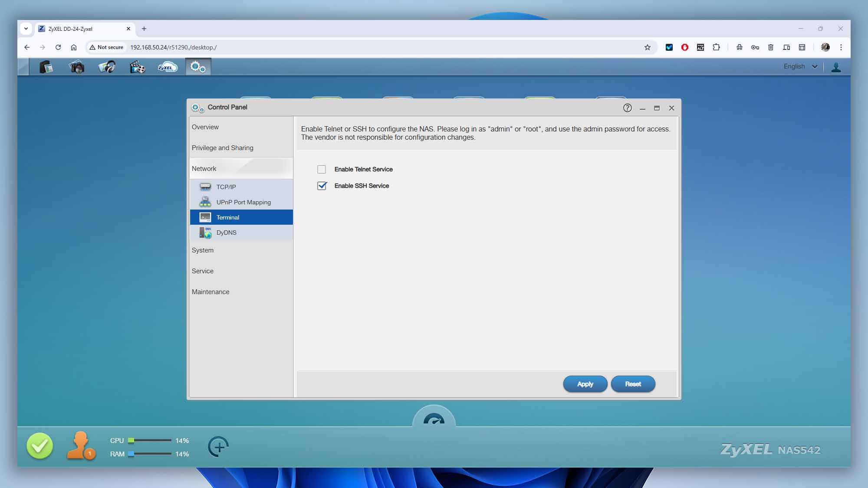Click the address bar URL

click(174, 47)
